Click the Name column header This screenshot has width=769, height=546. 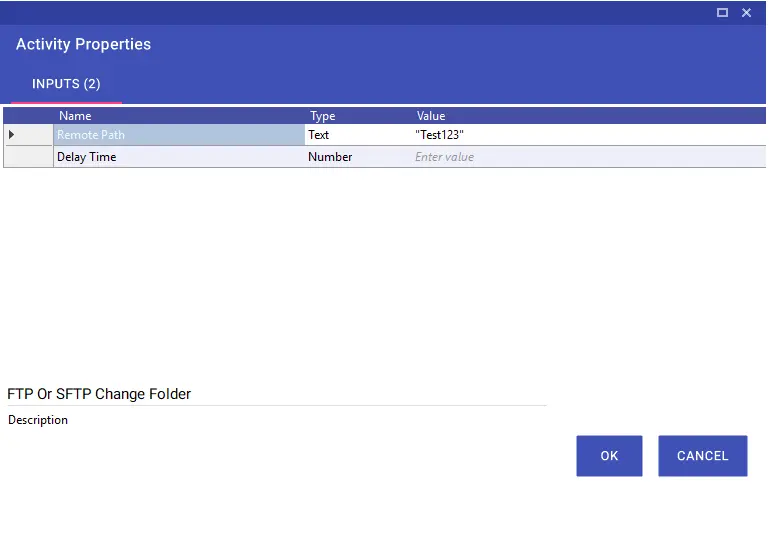pyautogui.click(x=75, y=116)
